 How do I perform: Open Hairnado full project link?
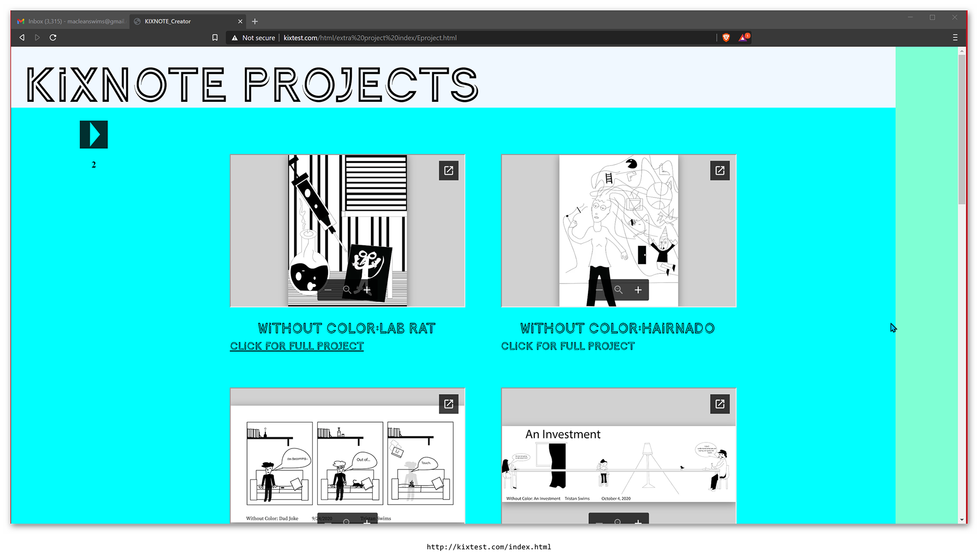[567, 346]
